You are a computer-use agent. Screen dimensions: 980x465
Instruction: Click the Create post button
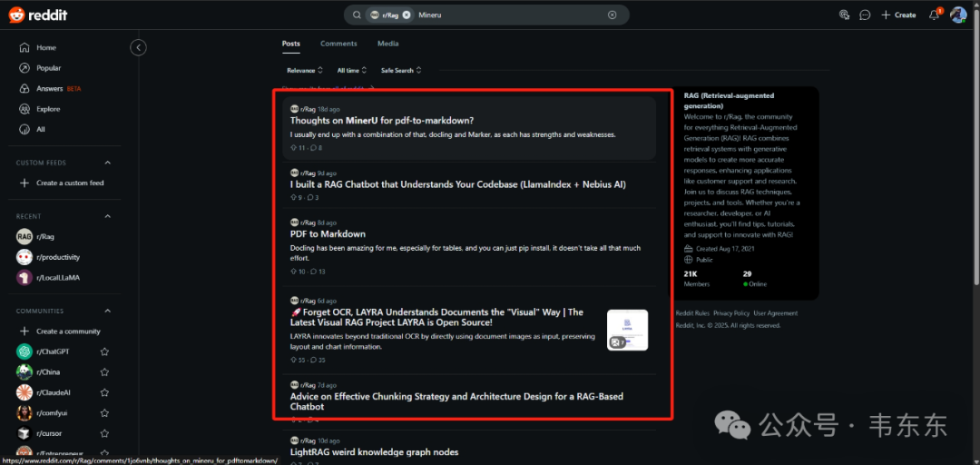[898, 15]
